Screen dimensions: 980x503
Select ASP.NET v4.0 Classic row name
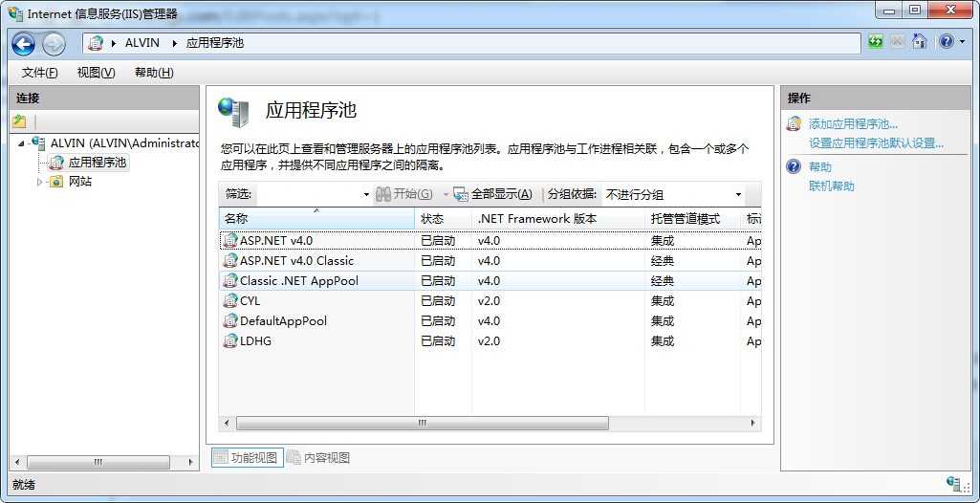(297, 260)
